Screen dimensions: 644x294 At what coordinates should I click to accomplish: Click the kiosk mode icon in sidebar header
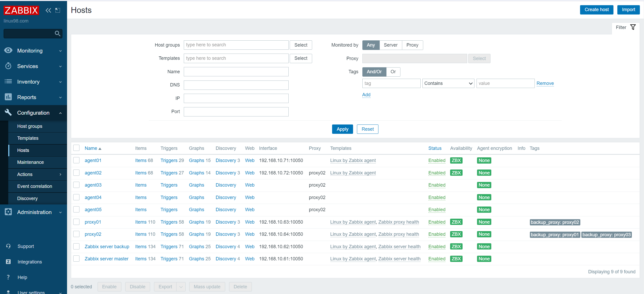click(58, 10)
